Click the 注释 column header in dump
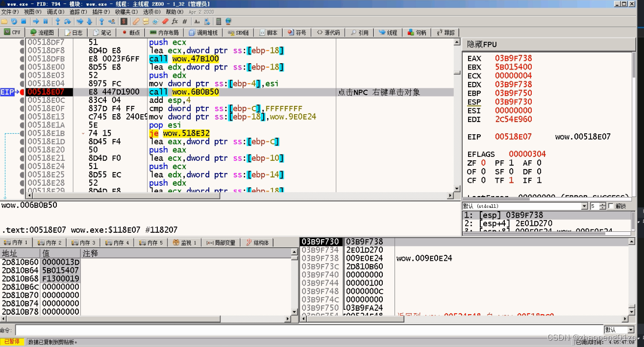The width and height of the screenshot is (644, 347). [x=185, y=253]
